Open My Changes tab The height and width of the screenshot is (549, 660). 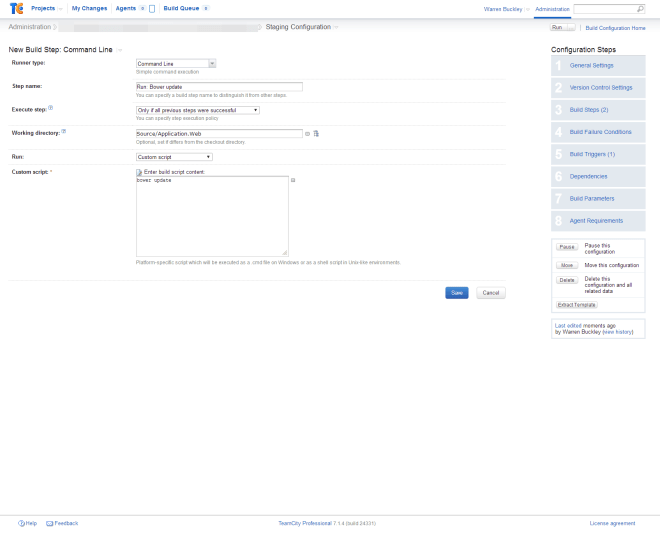(x=89, y=8)
